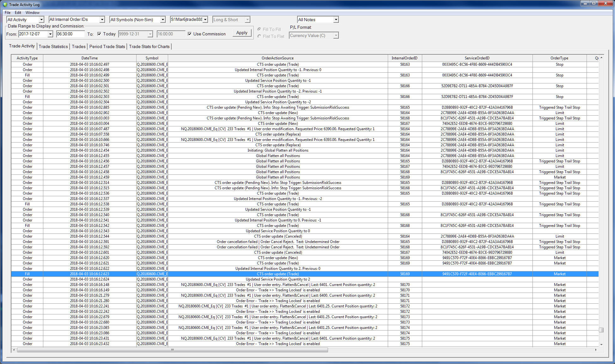Expand the All Internal Order IDs dropdown
The height and width of the screenshot is (364, 615).
click(102, 20)
